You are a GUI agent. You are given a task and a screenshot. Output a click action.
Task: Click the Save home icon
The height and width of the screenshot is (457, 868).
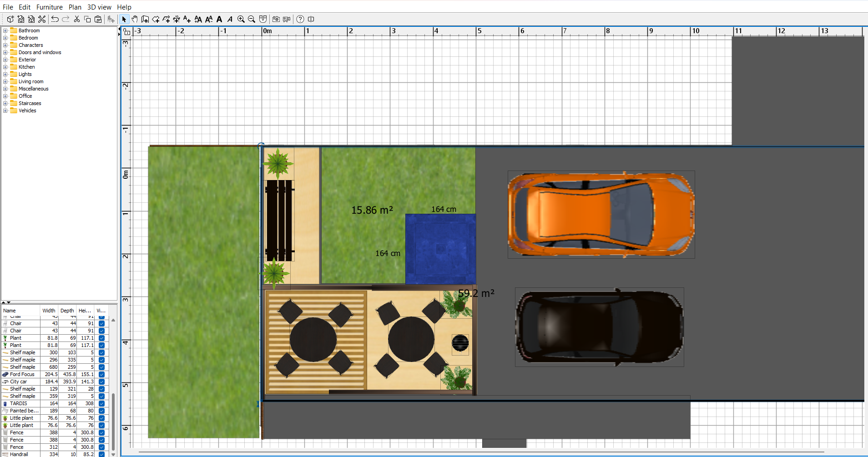click(x=31, y=19)
